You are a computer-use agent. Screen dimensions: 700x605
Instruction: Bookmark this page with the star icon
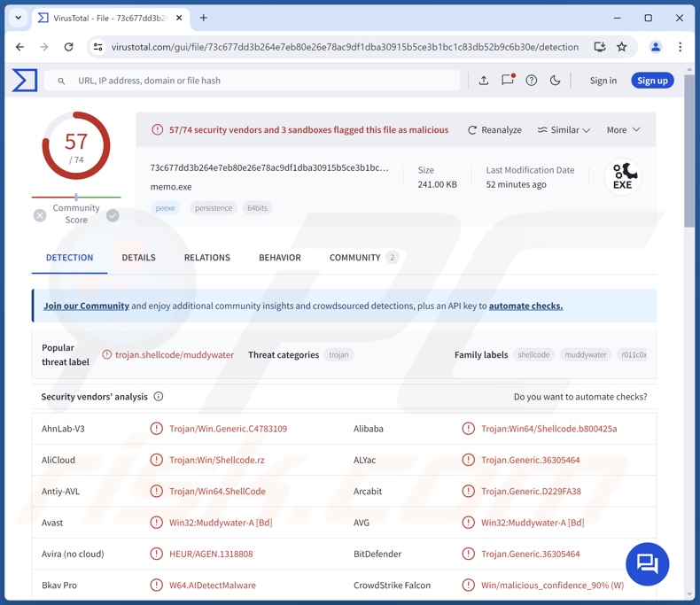pyautogui.click(x=622, y=47)
